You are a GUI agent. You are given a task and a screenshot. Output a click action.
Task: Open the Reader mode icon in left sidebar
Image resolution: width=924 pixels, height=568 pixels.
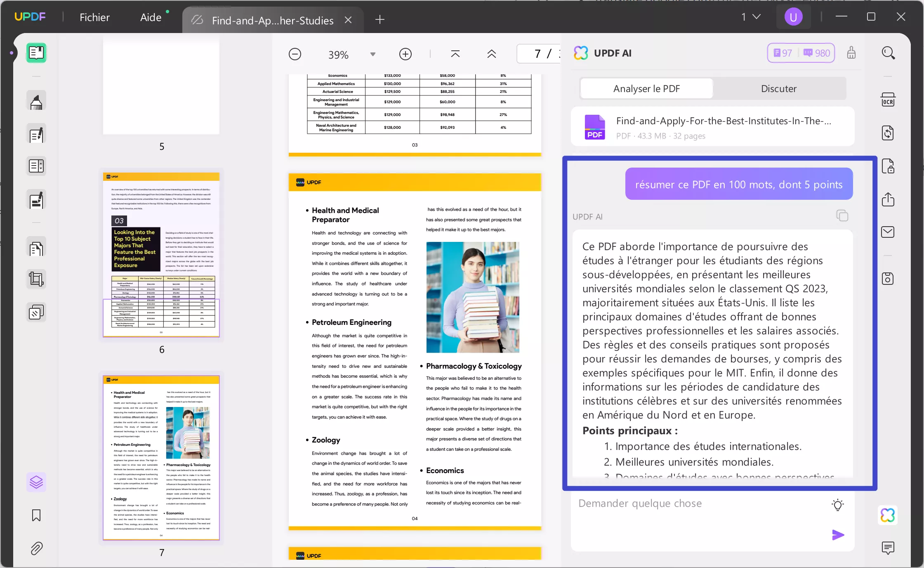click(x=36, y=53)
